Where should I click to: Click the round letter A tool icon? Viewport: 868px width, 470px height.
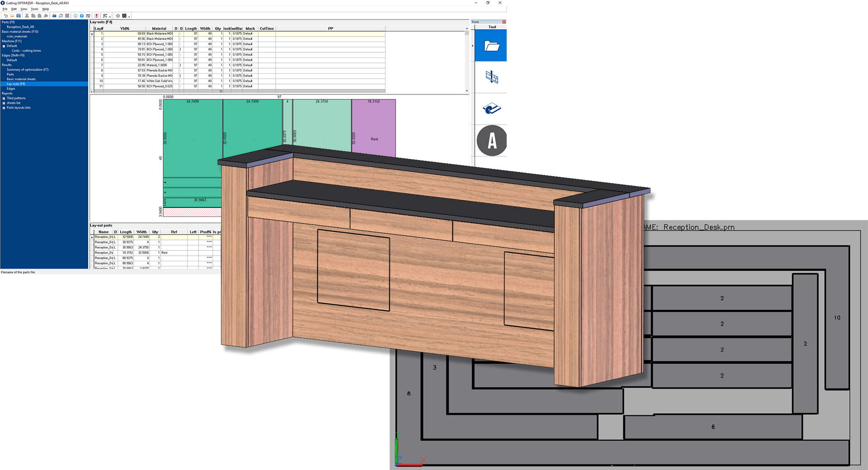pos(491,141)
